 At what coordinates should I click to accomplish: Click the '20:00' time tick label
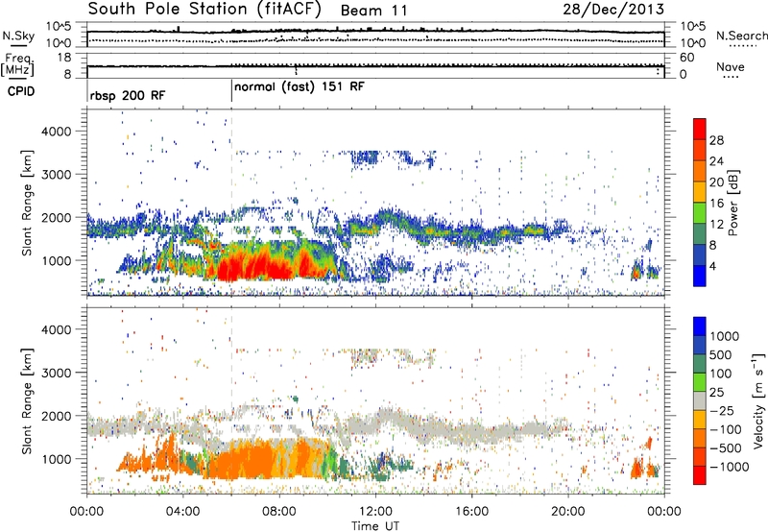click(567, 512)
